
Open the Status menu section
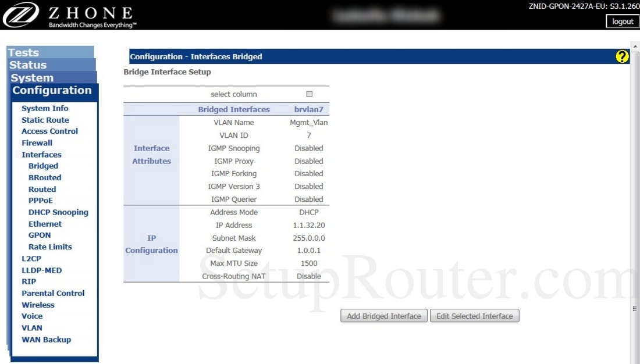[x=27, y=65]
